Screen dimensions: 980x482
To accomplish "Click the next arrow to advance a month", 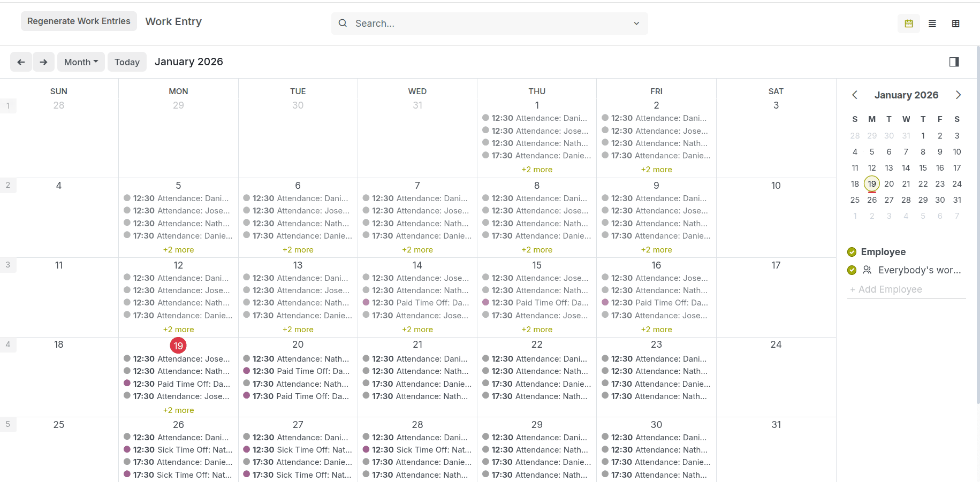I will [43, 62].
